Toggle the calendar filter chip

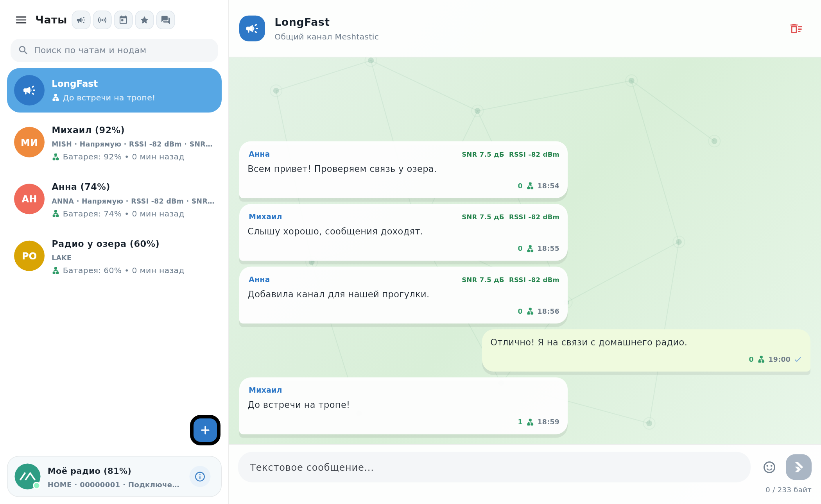pyautogui.click(x=124, y=20)
